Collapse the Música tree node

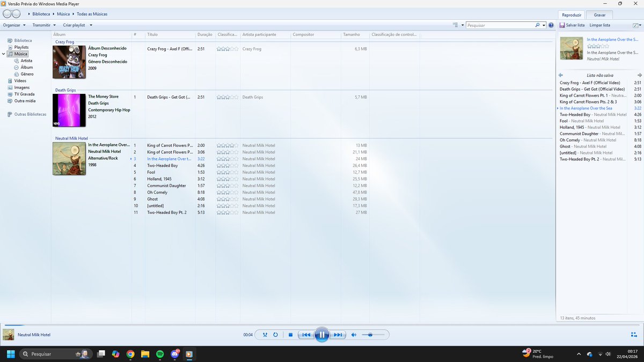click(x=4, y=54)
